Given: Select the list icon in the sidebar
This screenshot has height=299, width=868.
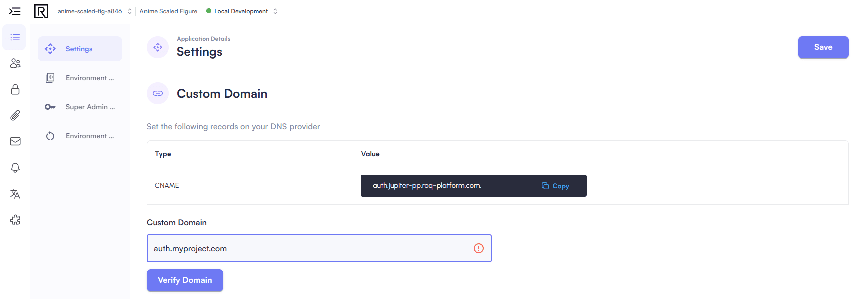Looking at the screenshot, I should point(15,37).
